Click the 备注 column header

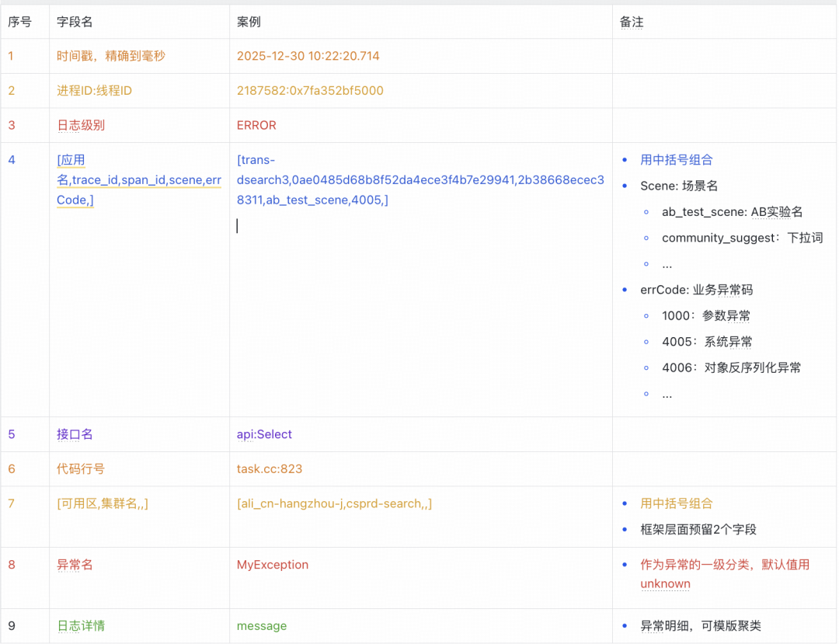(632, 22)
